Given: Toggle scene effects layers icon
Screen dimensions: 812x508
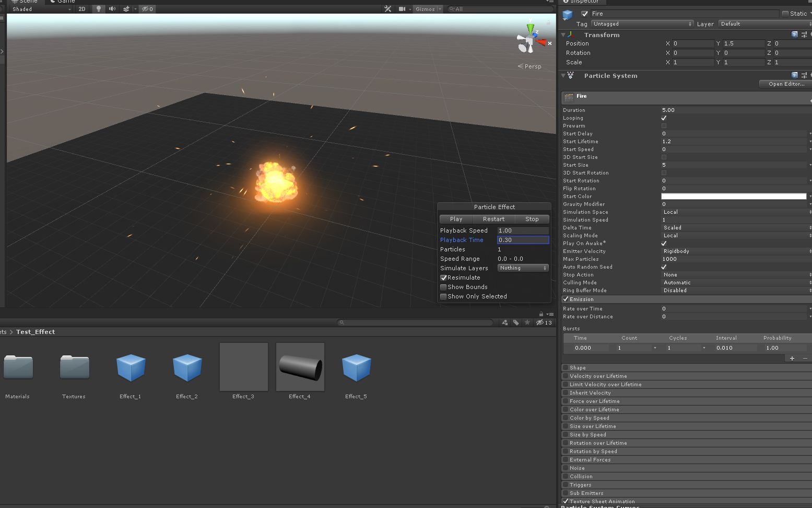Looking at the screenshot, I should coord(127,9).
